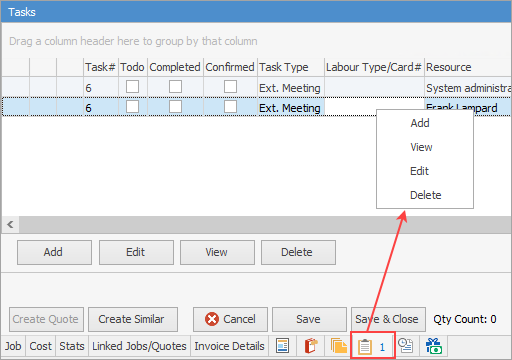Sort by Resource column header
Viewport: 512px width, 360px height.
pos(468,67)
